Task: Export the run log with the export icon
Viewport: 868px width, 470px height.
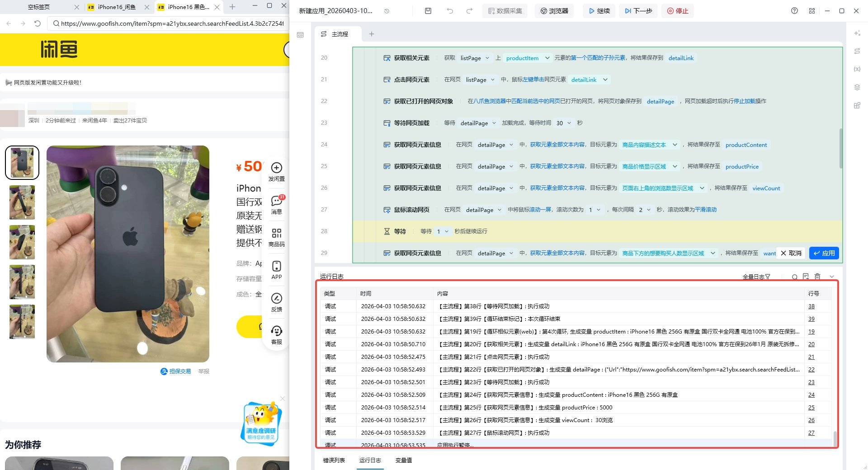Action: pyautogui.click(x=806, y=277)
